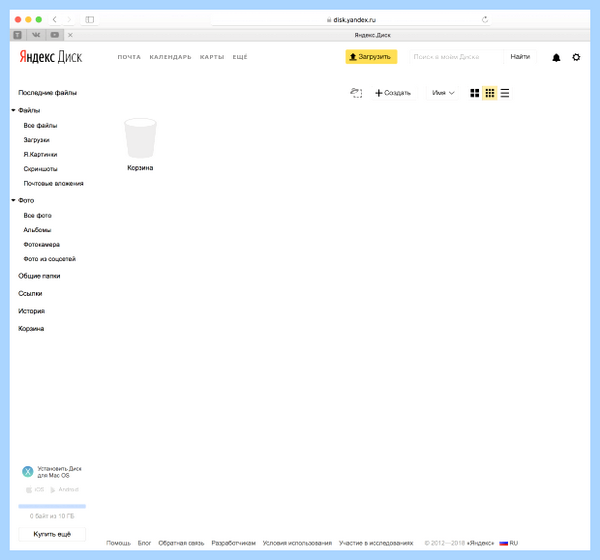Image resolution: width=600 pixels, height=560 pixels.
Task: Open Блог footer link
Action: pos(144,543)
